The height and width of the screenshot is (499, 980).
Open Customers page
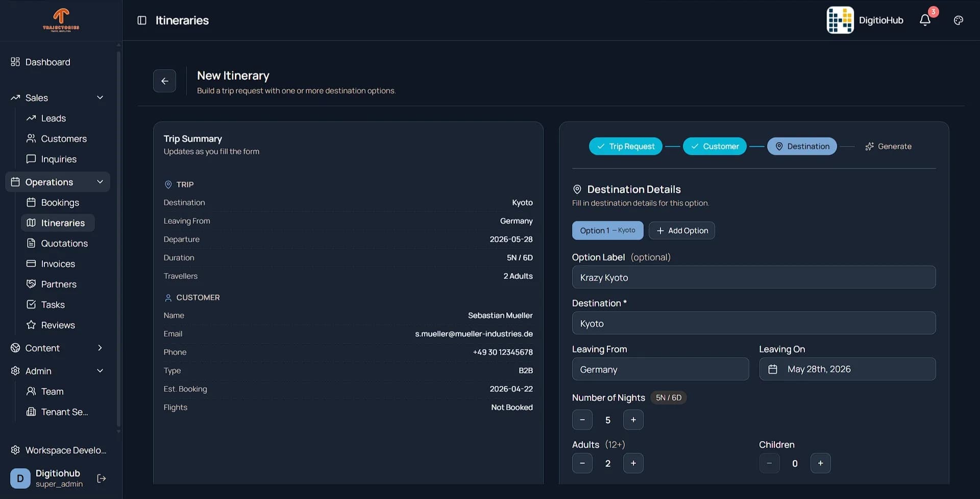coord(64,138)
